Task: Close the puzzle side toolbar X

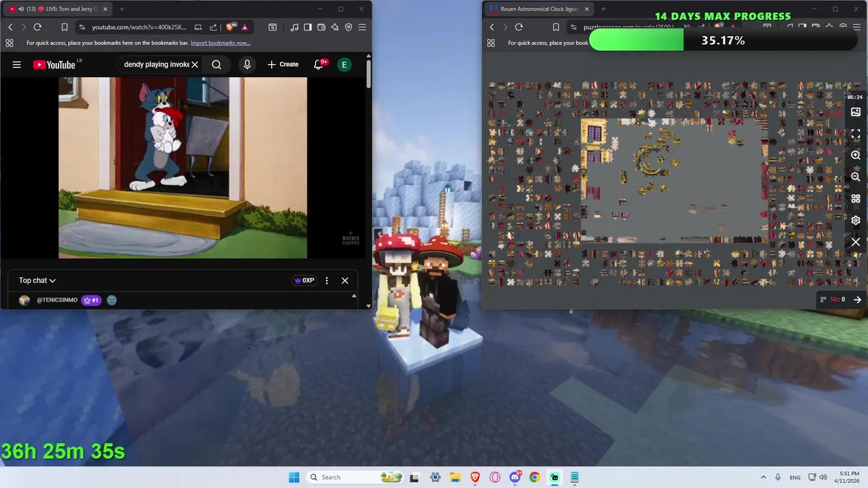Action: [856, 242]
